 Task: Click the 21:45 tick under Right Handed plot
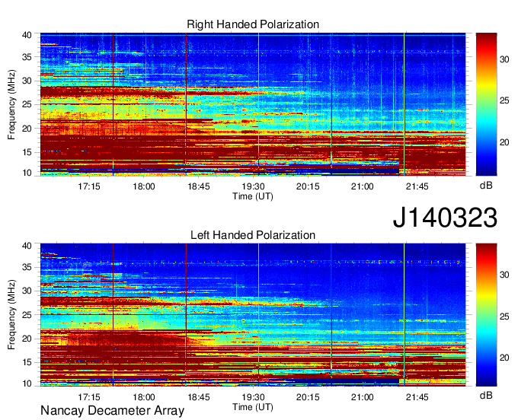417,186
